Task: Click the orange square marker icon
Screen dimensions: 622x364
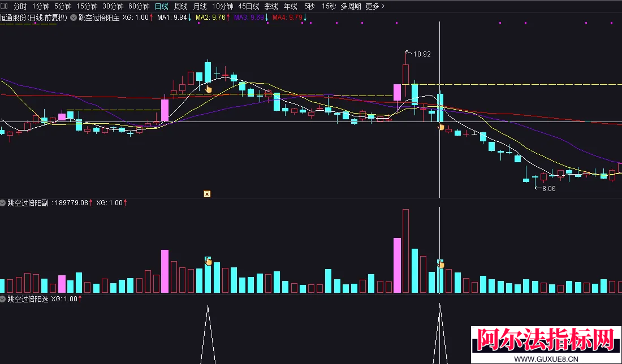Action: 207,193
